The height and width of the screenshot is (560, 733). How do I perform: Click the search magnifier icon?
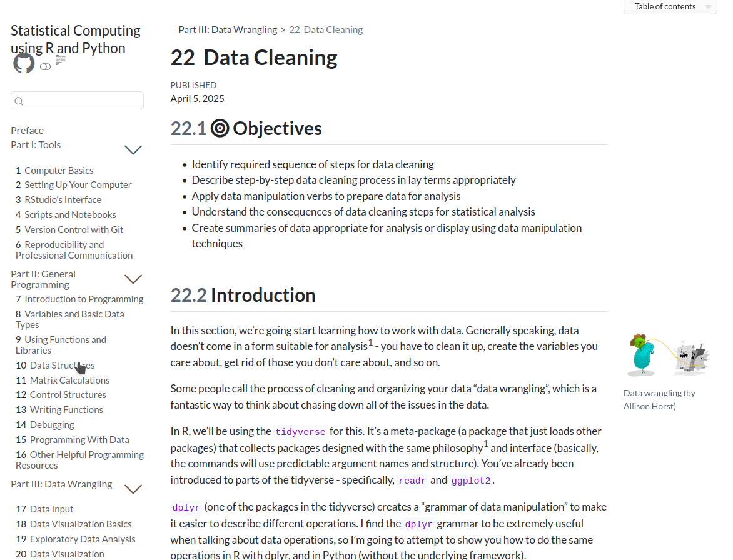tap(19, 100)
